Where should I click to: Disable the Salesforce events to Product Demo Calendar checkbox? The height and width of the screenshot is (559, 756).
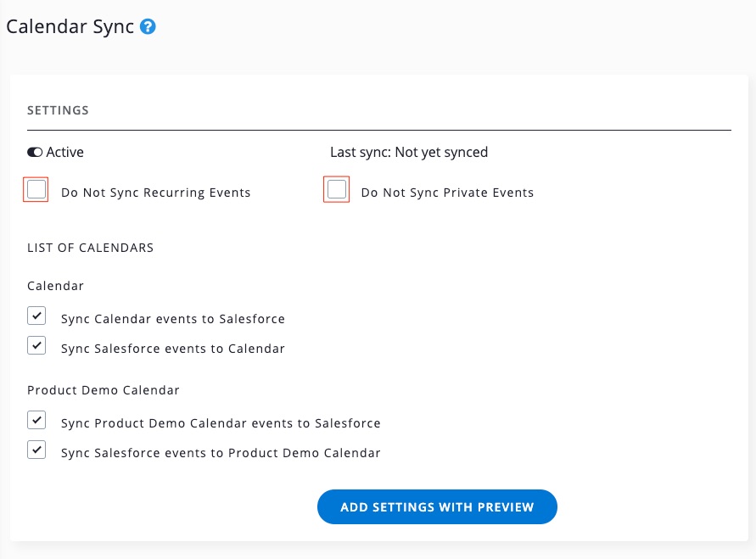pos(36,450)
